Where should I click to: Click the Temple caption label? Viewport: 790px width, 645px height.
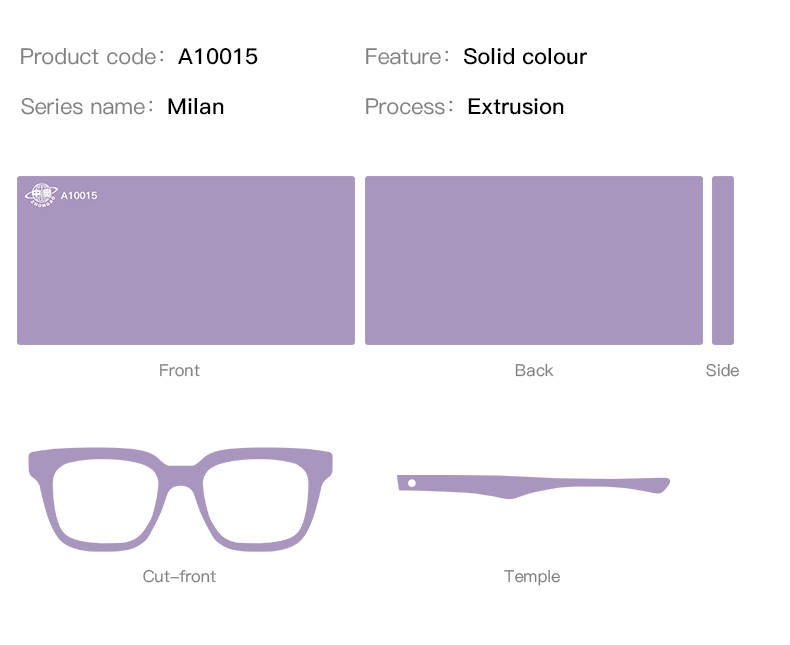tap(532, 576)
